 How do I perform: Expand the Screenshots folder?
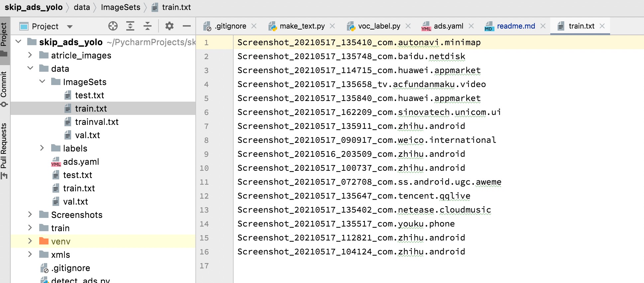(30, 214)
